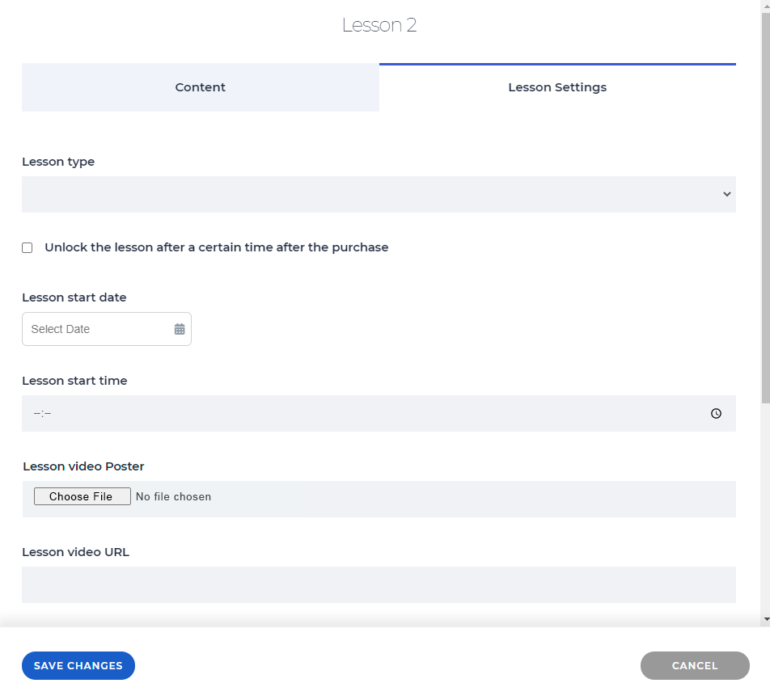Switch to the Content tab
770x700 pixels.
coord(201,87)
